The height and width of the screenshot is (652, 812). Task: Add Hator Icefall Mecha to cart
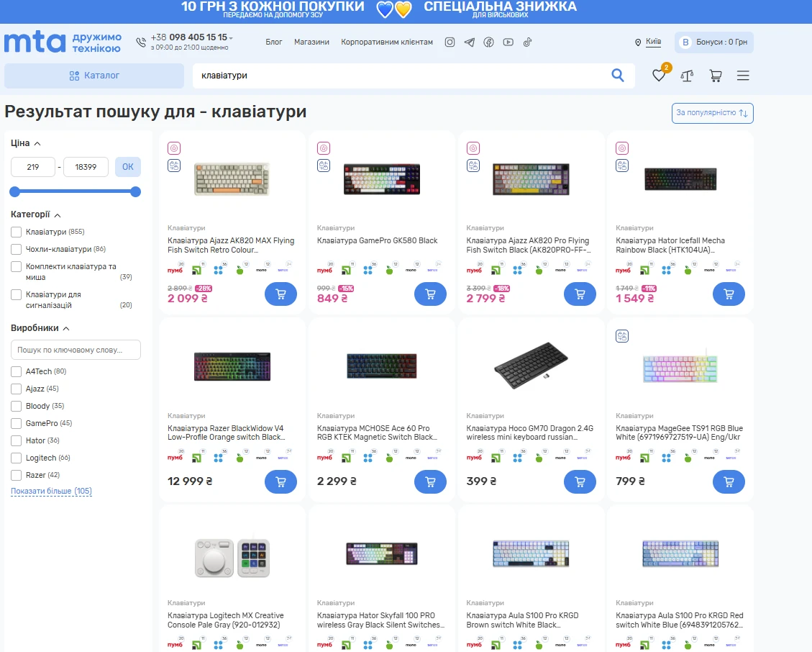729,294
